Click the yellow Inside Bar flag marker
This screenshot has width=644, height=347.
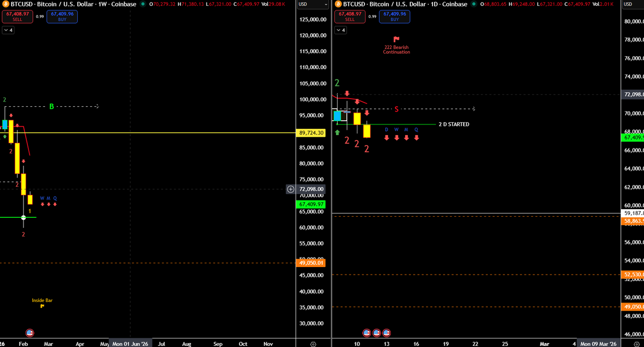point(42,307)
